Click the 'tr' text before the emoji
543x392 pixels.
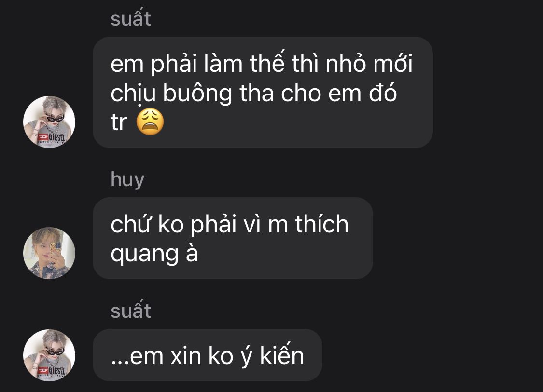coord(119,122)
